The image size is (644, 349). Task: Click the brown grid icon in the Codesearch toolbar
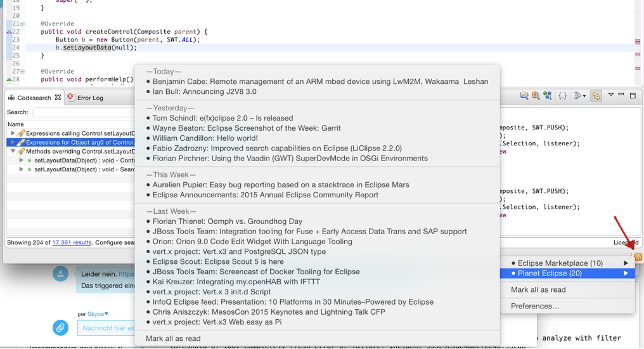[x=536, y=96]
